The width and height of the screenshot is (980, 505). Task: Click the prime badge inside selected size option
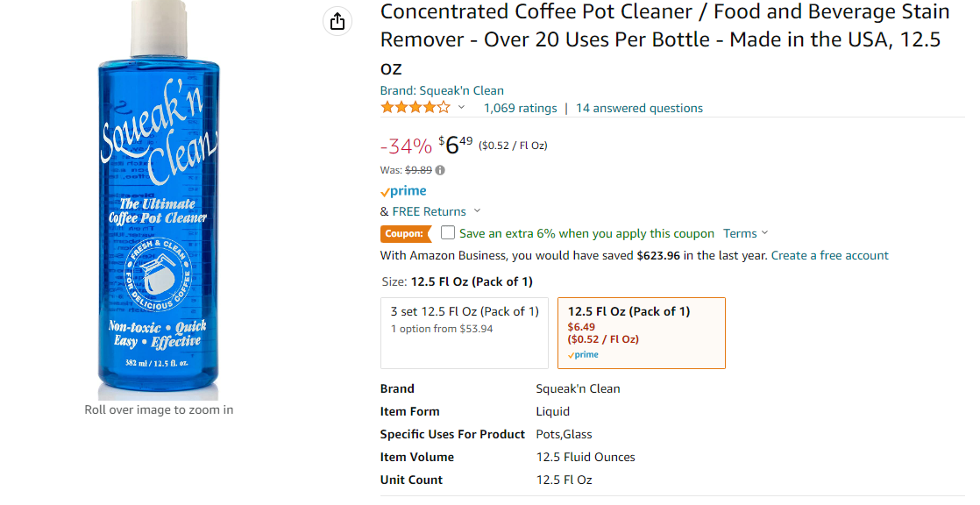click(583, 355)
